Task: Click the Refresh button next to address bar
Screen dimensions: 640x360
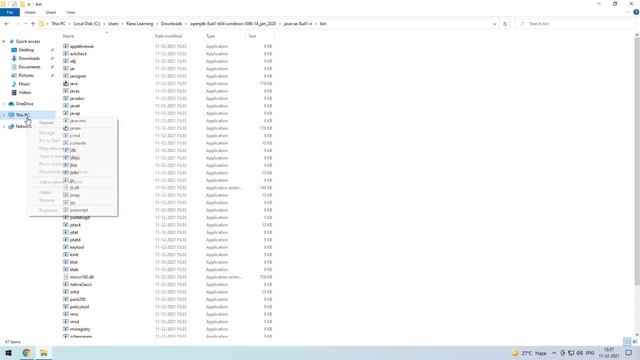Action: [x=505, y=24]
